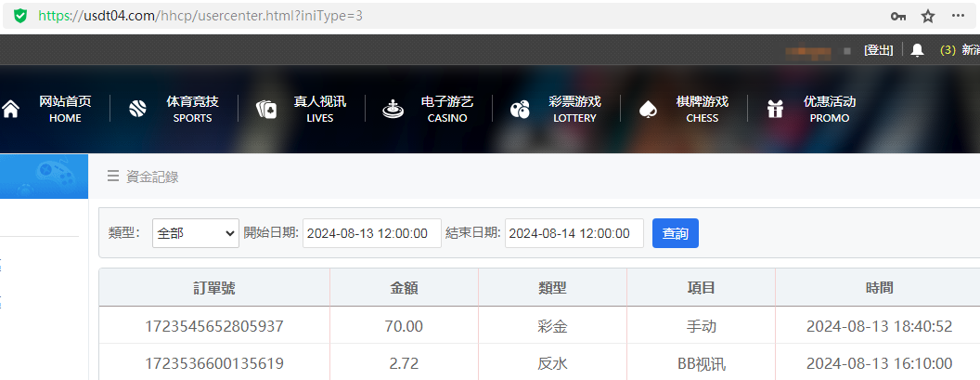980x380 pixels.
Task: Open the 類型 dropdown set to 全部
Action: pyautogui.click(x=195, y=233)
